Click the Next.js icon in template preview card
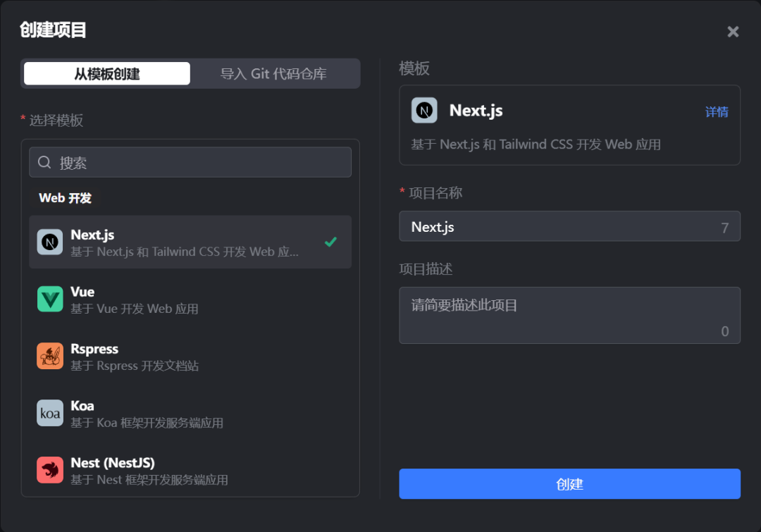The height and width of the screenshot is (532, 761). (424, 111)
